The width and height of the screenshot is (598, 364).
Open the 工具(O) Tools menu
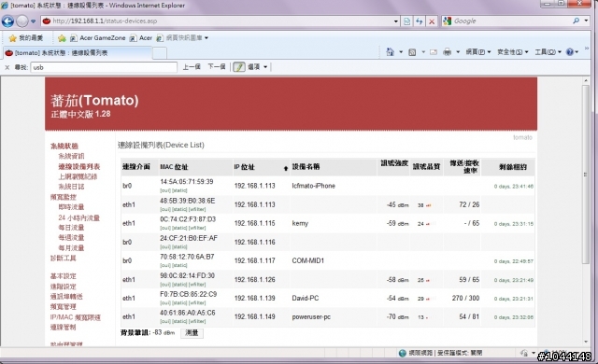[548, 52]
